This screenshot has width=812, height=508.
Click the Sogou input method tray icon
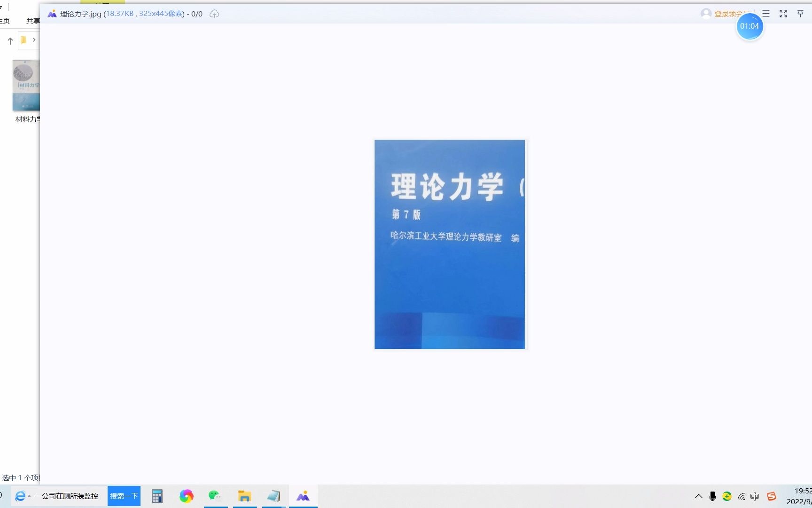click(x=771, y=496)
